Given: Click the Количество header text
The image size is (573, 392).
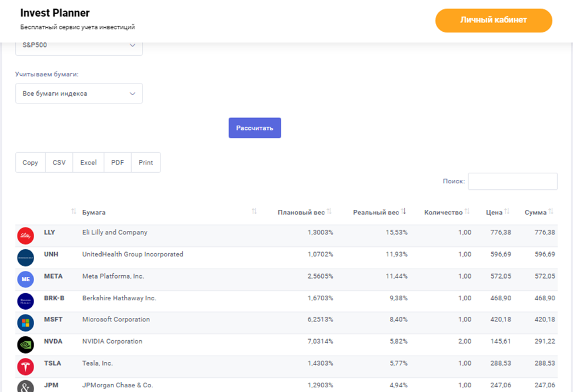Looking at the screenshot, I should point(443,212).
